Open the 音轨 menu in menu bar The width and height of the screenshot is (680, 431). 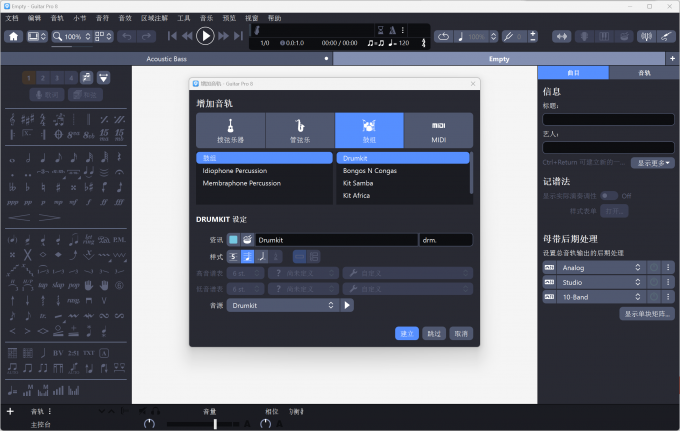point(57,18)
